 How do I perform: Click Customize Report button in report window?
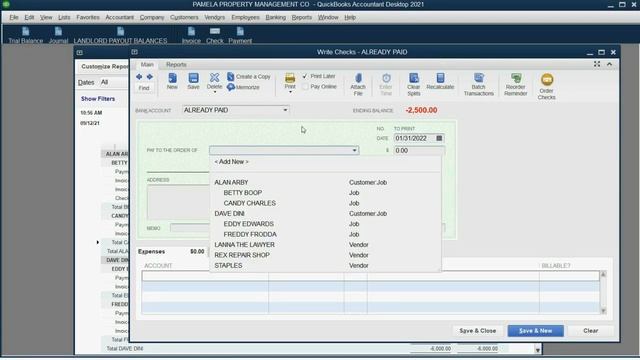tap(105, 66)
